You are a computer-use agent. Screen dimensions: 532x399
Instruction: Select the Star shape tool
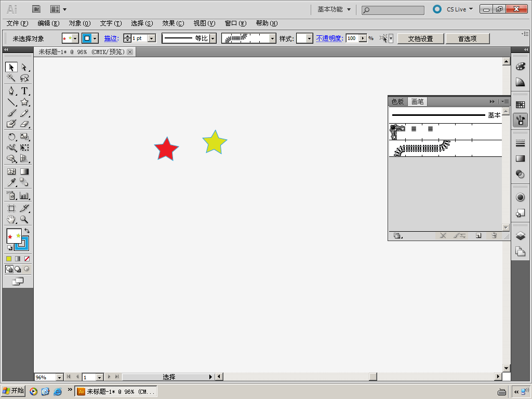pos(24,102)
